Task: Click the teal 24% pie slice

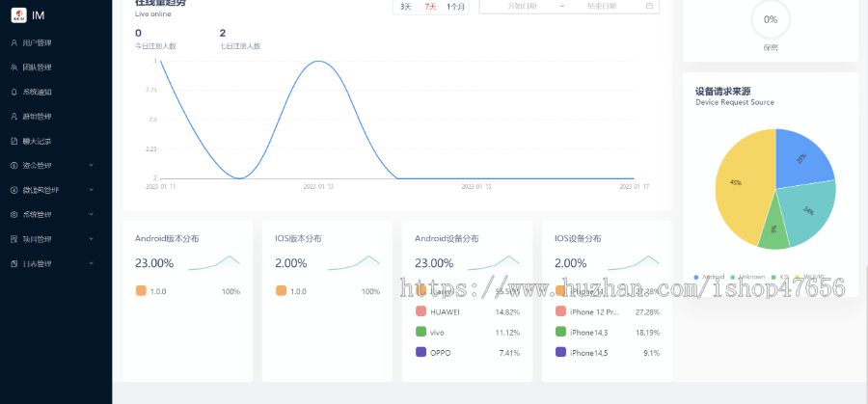Action: tap(807, 213)
